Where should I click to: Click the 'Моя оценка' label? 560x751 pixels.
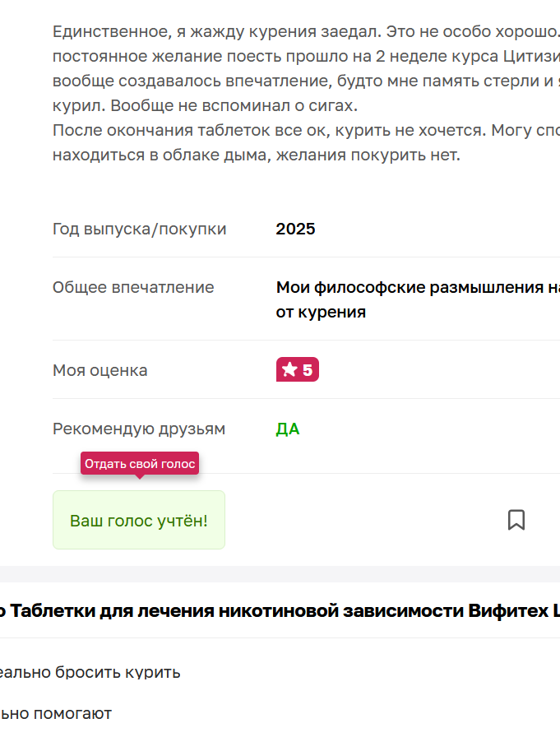(100, 370)
